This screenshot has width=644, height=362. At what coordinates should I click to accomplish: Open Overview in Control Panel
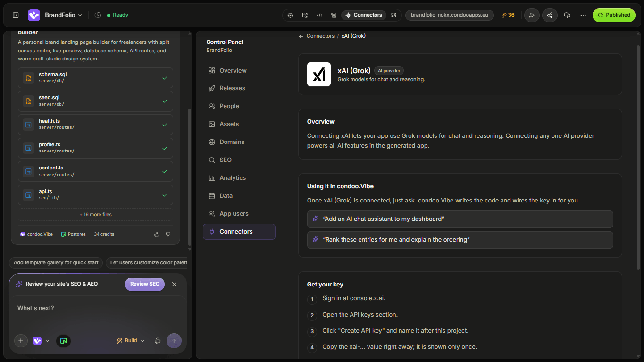click(239, 70)
